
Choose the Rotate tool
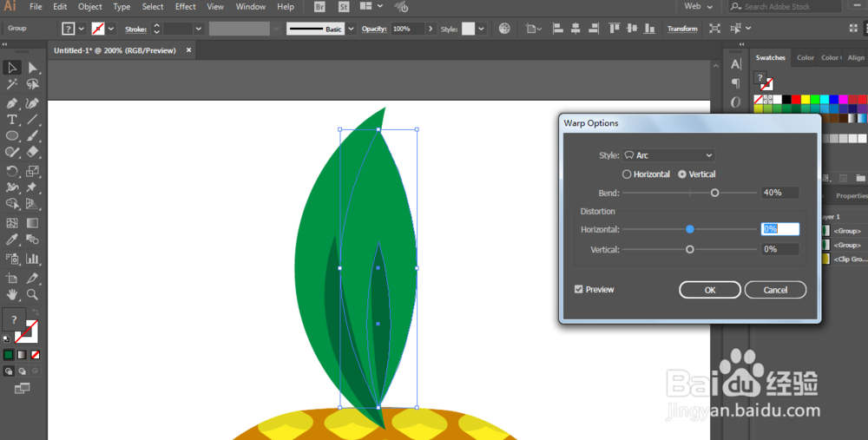(11, 171)
